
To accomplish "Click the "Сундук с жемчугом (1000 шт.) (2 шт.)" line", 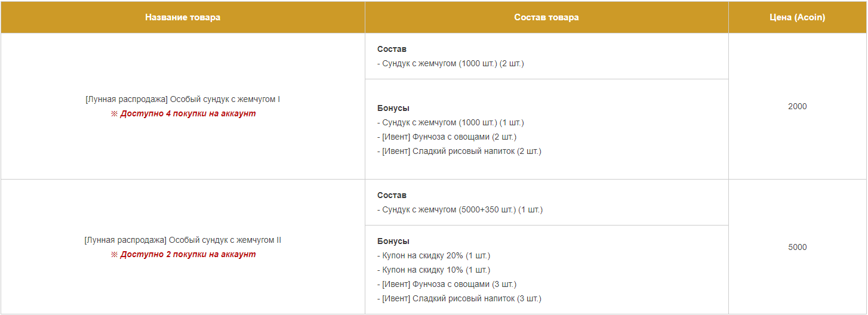I will (451, 63).
